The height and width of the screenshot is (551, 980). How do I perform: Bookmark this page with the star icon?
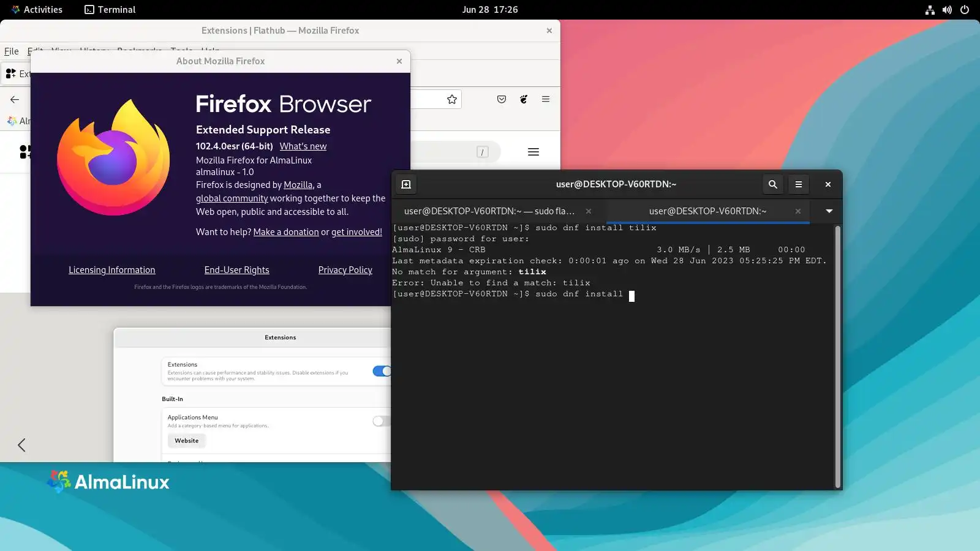pyautogui.click(x=452, y=99)
